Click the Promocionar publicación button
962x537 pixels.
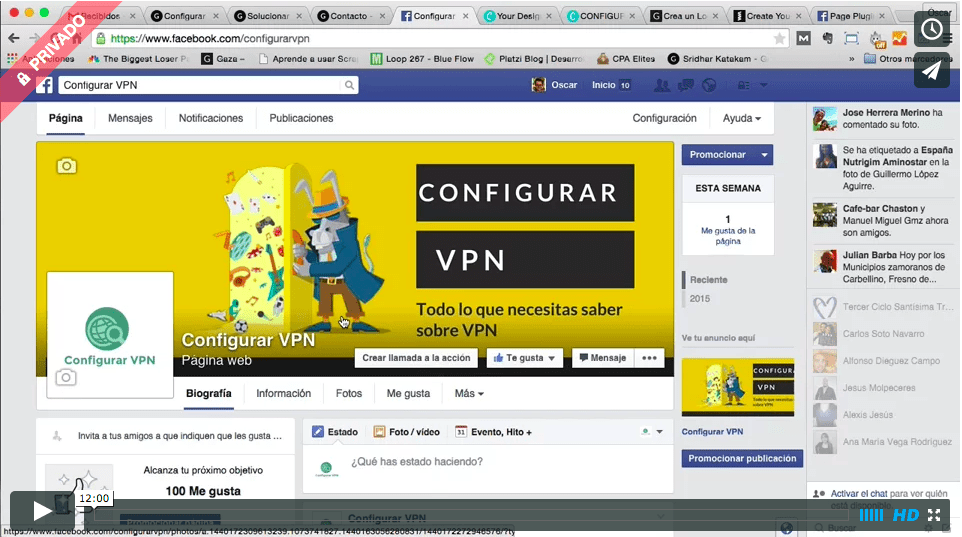pos(742,458)
